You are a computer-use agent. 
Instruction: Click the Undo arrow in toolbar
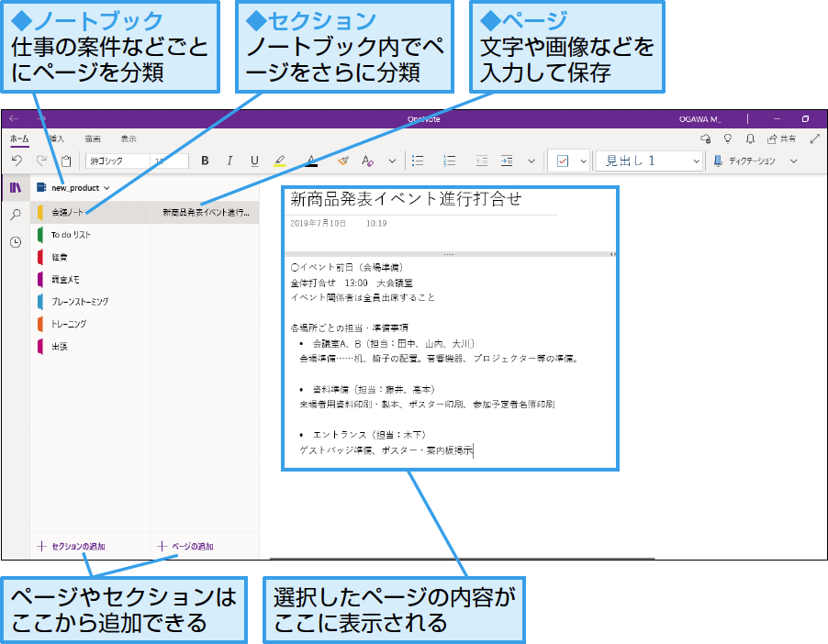17,161
